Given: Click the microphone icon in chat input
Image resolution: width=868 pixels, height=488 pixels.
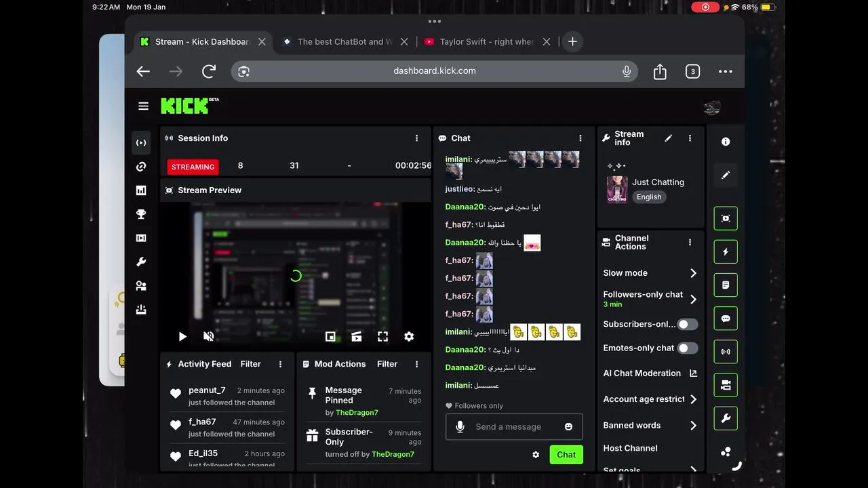Looking at the screenshot, I should [x=460, y=426].
